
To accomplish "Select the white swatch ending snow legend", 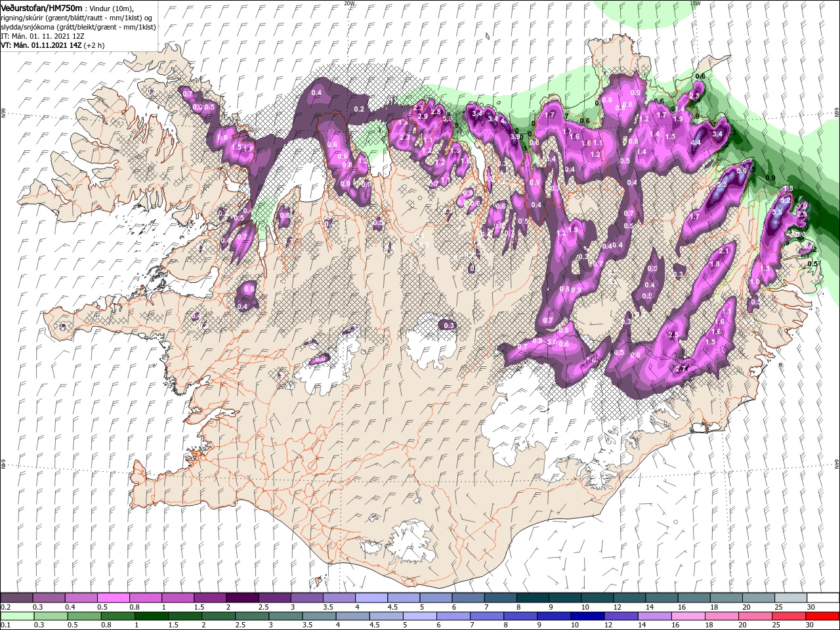I will tap(823, 598).
